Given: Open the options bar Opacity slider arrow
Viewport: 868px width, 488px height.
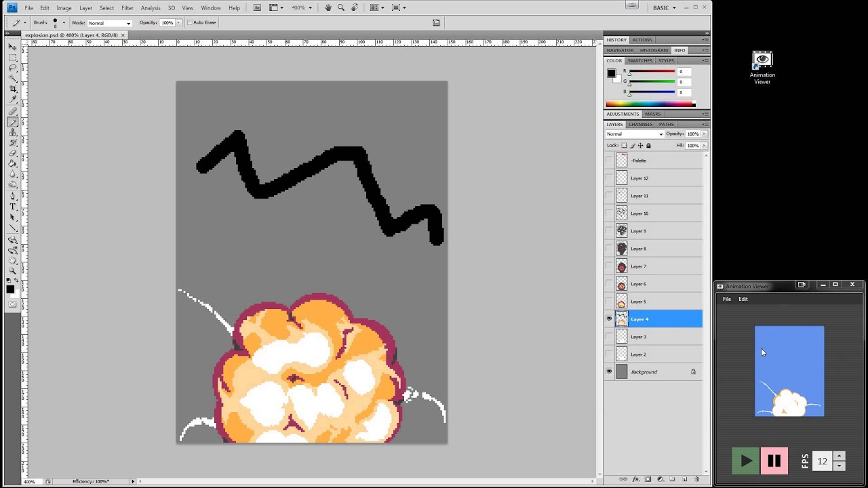Looking at the screenshot, I should pos(178,22).
